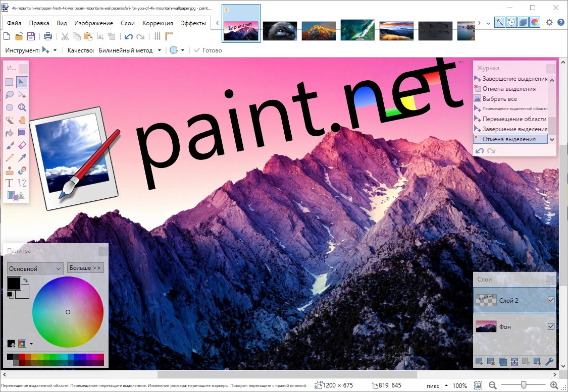Toggle the History window button
Screen dimensions: 568x392
tap(511, 22)
